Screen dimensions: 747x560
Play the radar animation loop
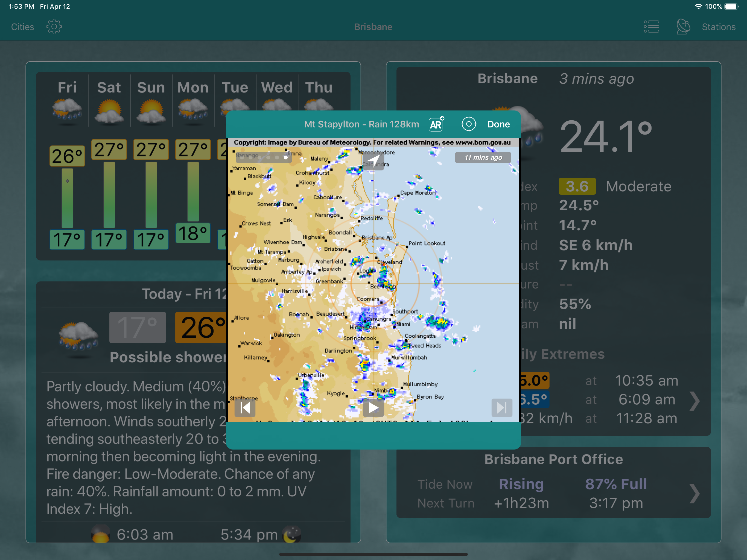point(373,408)
